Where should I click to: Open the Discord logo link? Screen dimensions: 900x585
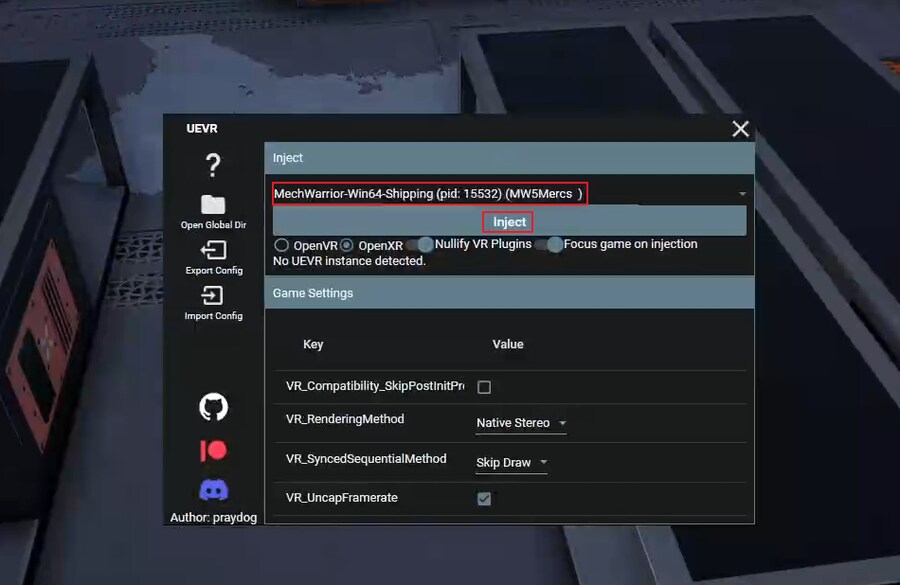(213, 490)
